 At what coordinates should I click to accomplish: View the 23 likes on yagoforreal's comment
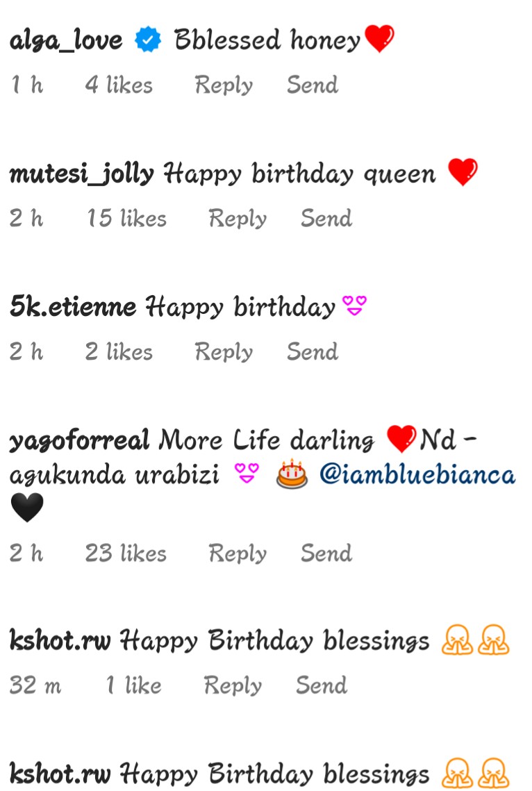pos(126,553)
